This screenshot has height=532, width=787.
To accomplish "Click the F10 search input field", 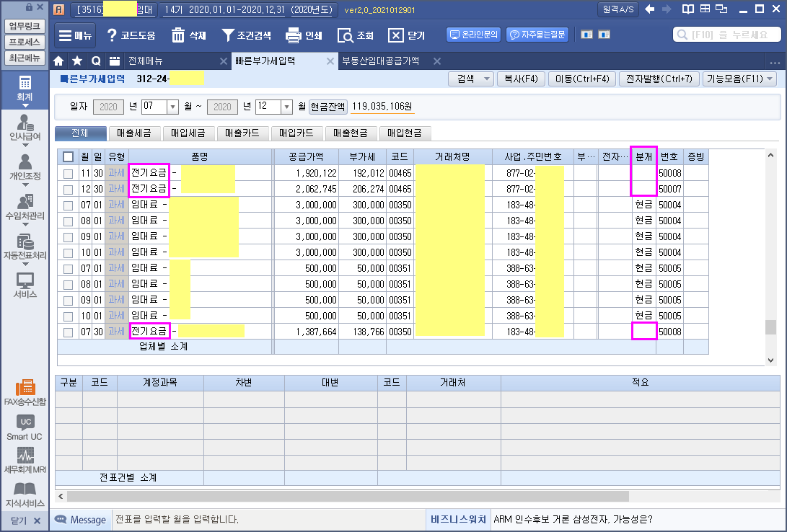I will click(727, 35).
